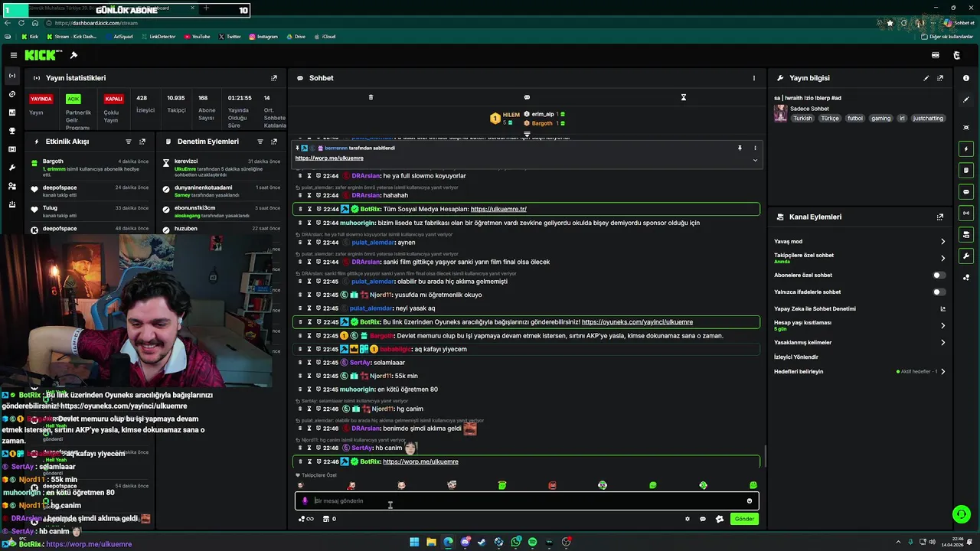The image size is (980, 551).
Task: Toggle the lightning activity feed widget in right sidebar
Action: pyautogui.click(x=966, y=148)
